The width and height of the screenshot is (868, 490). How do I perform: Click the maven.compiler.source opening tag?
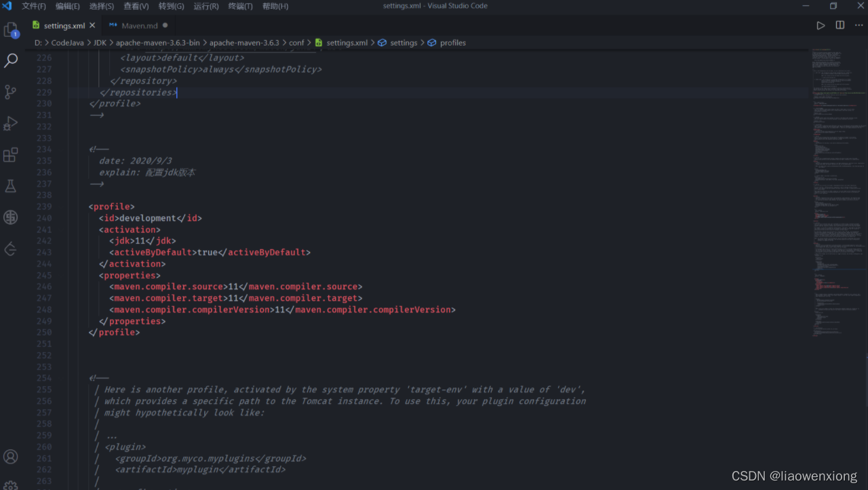[168, 286]
